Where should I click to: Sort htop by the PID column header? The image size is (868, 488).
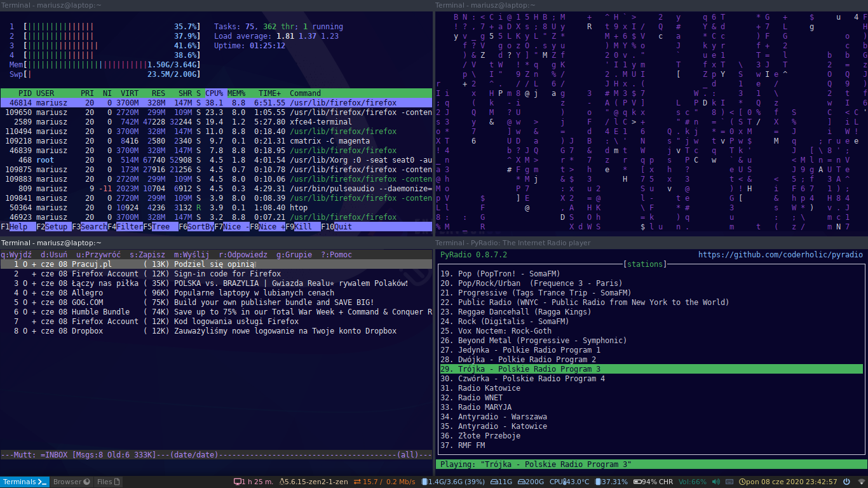pyautogui.click(x=25, y=93)
